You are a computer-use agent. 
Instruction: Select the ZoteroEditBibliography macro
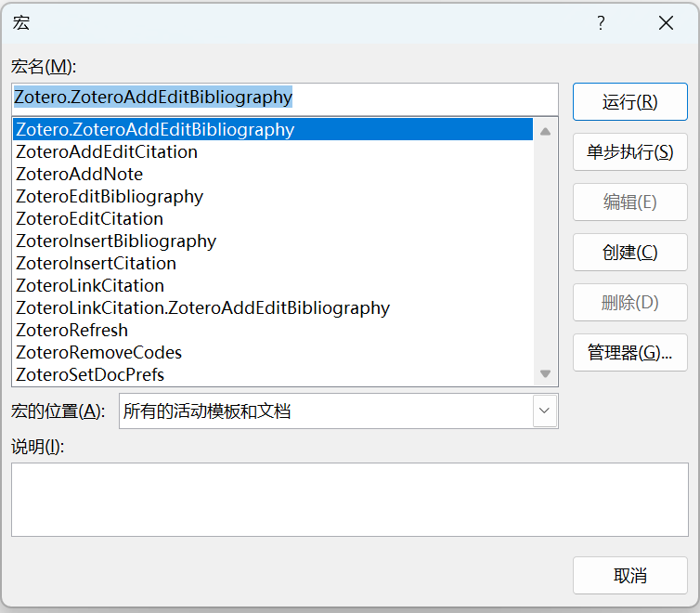pos(273,197)
